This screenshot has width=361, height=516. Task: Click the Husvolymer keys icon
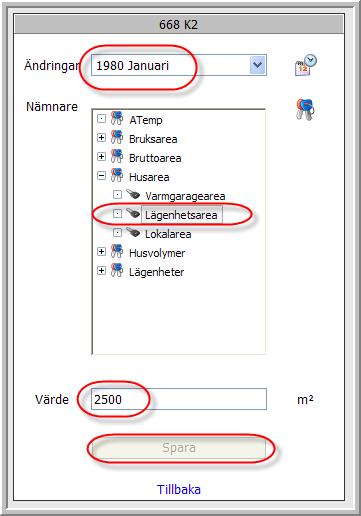[x=117, y=251]
